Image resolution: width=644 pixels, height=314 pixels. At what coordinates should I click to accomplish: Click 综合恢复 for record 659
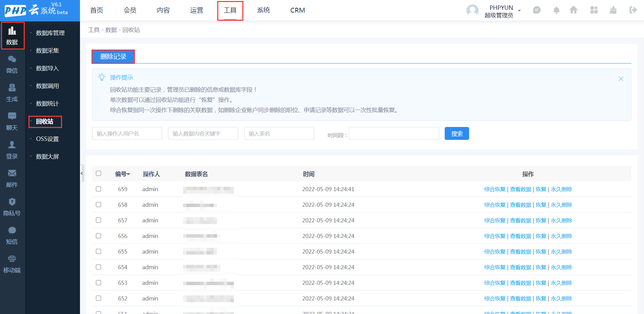(495, 189)
